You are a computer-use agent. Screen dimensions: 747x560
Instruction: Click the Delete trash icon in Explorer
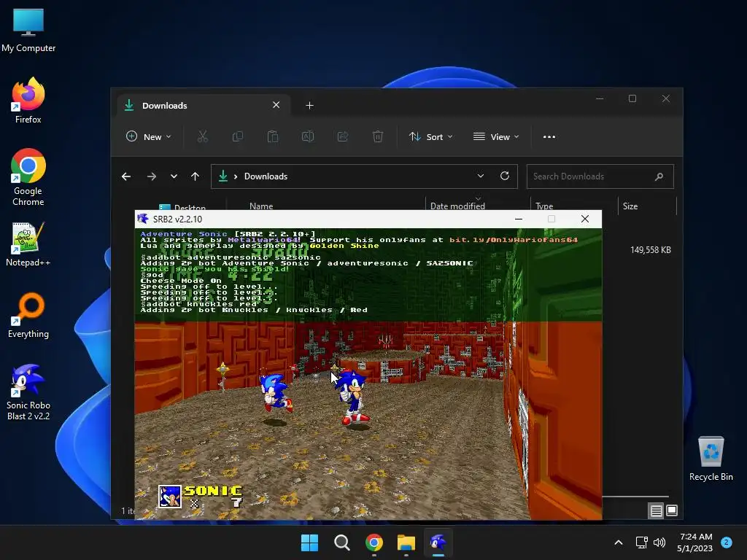[x=378, y=136]
